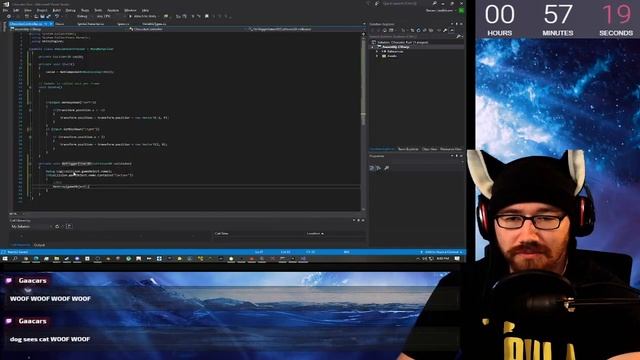Open the Debug menu
Viewport: 640px width, 360px height.
(71, 10)
